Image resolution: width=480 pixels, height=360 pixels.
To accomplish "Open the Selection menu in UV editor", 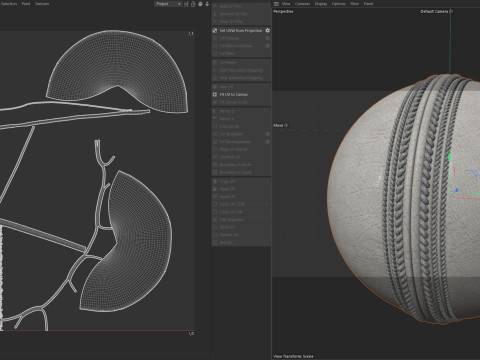I will click(x=9, y=4).
